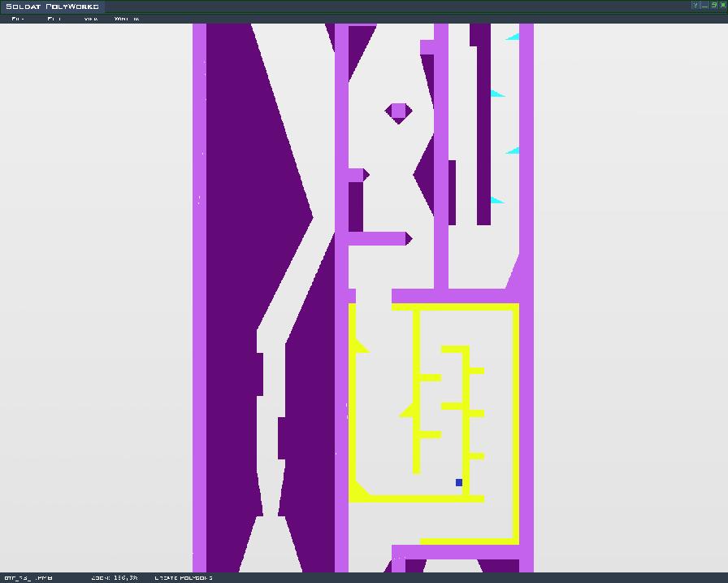
Task: Minimize the PolyWorks window
Action: [x=704, y=5]
